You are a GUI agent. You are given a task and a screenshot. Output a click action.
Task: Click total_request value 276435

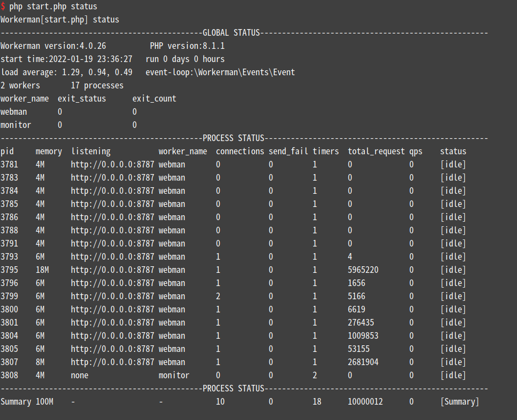point(361,323)
